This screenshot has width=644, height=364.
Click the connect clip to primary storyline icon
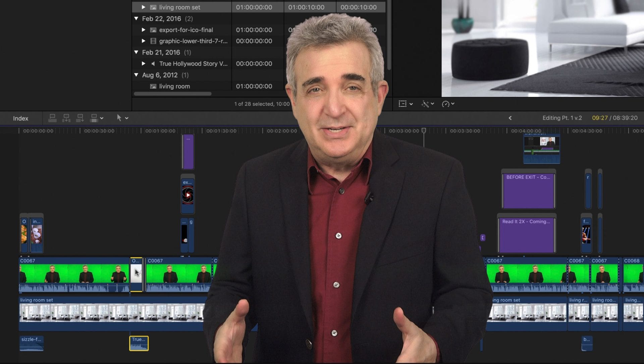(52, 118)
